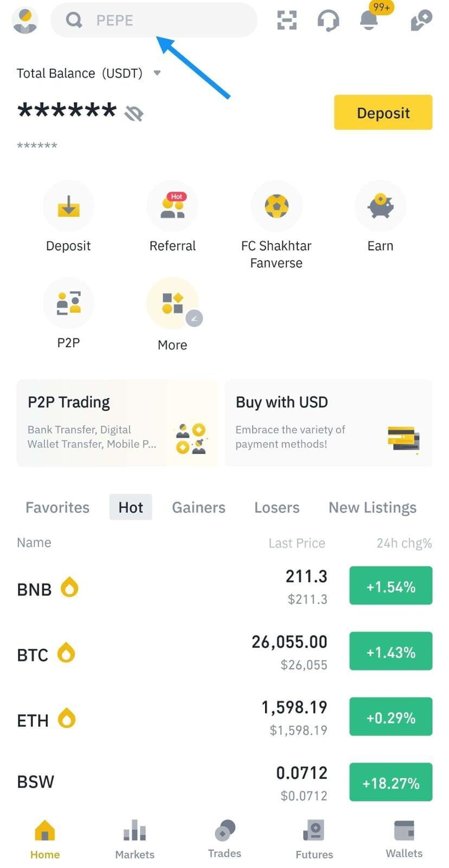Open the Earn piggy bank icon
This screenshot has width=449, height=868.
380,206
